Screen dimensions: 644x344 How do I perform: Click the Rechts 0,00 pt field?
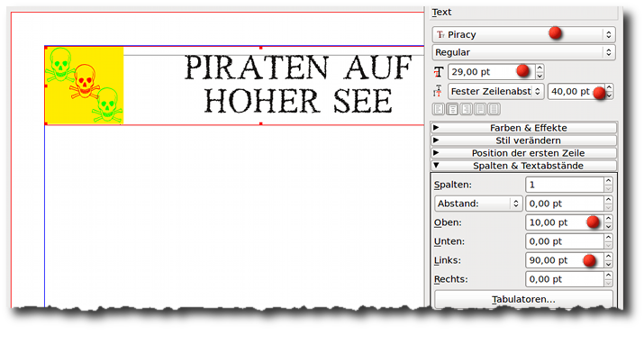(565, 279)
